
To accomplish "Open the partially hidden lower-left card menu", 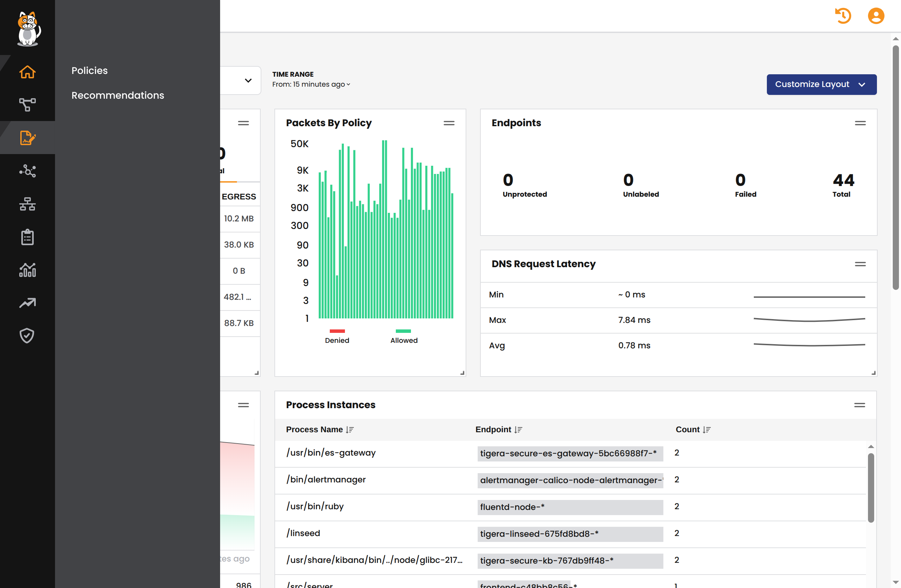I will coord(243,405).
